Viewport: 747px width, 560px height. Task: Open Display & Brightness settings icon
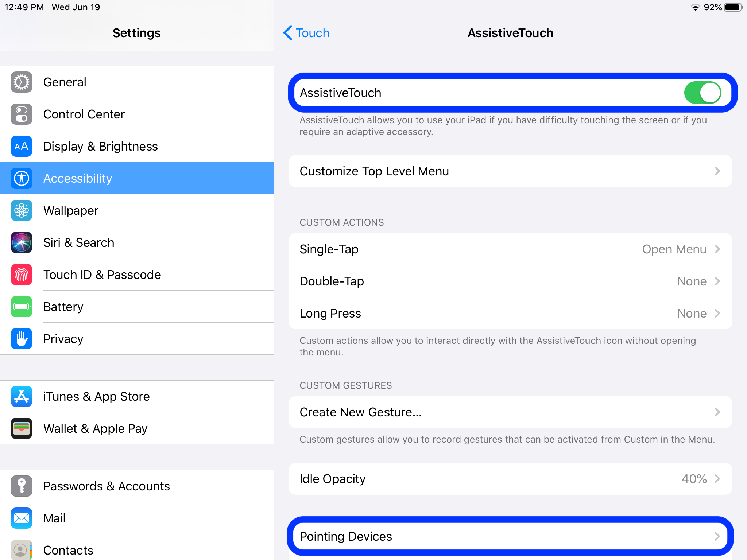22,146
